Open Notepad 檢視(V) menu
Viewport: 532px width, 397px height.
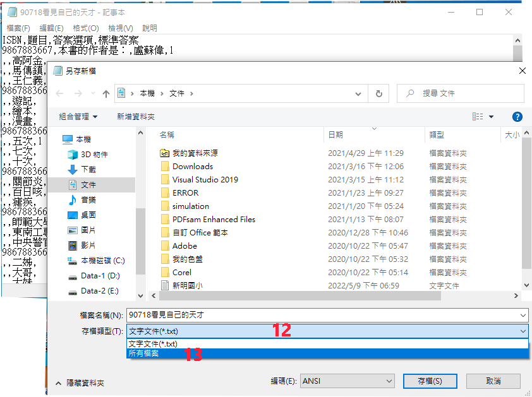[121, 28]
